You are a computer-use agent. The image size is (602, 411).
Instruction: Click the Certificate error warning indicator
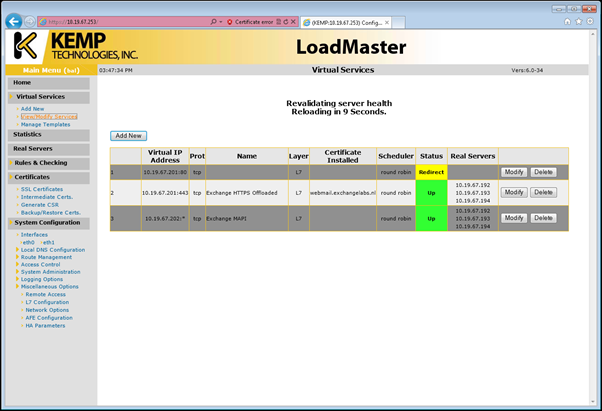(252, 21)
